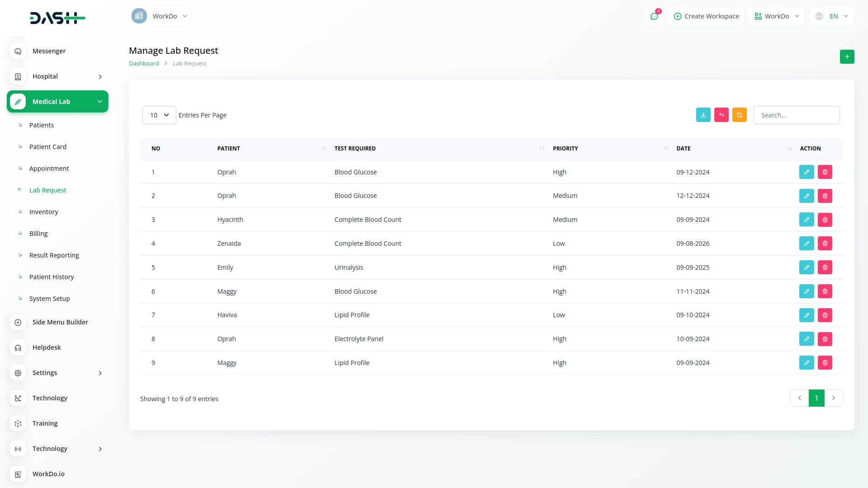This screenshot has width=868, height=488.
Task: Click the green add lab request plus button
Action: [847, 56]
